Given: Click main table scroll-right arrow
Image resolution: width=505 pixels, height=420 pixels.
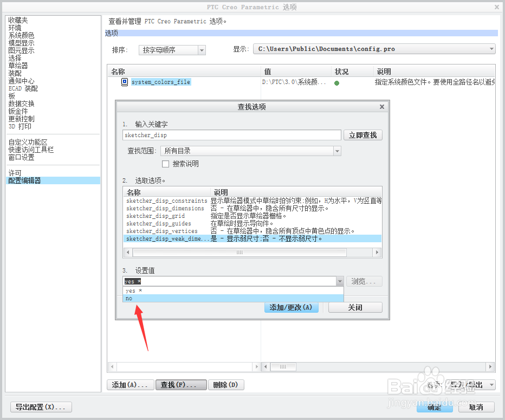Looking at the screenshot, I should pos(490,367).
